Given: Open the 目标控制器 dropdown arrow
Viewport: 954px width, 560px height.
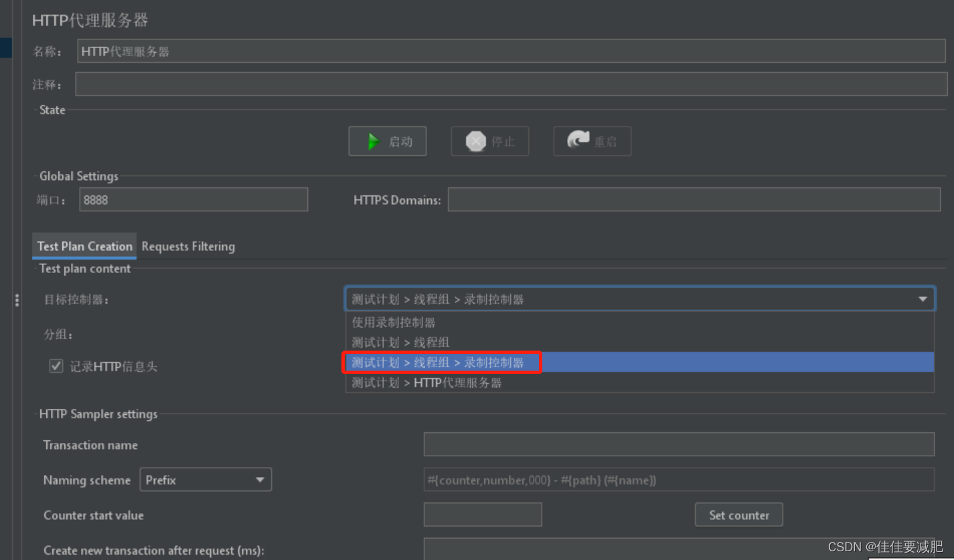Looking at the screenshot, I should click(x=923, y=299).
